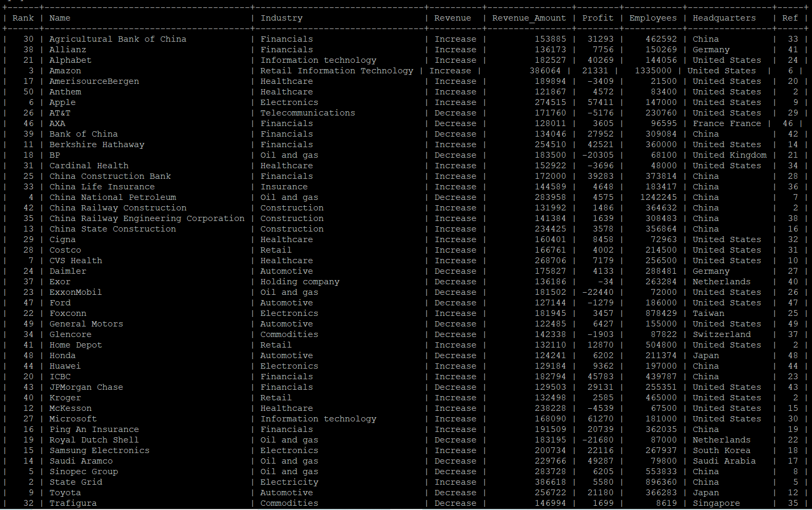Select the "Exor" company name

[x=60, y=282]
